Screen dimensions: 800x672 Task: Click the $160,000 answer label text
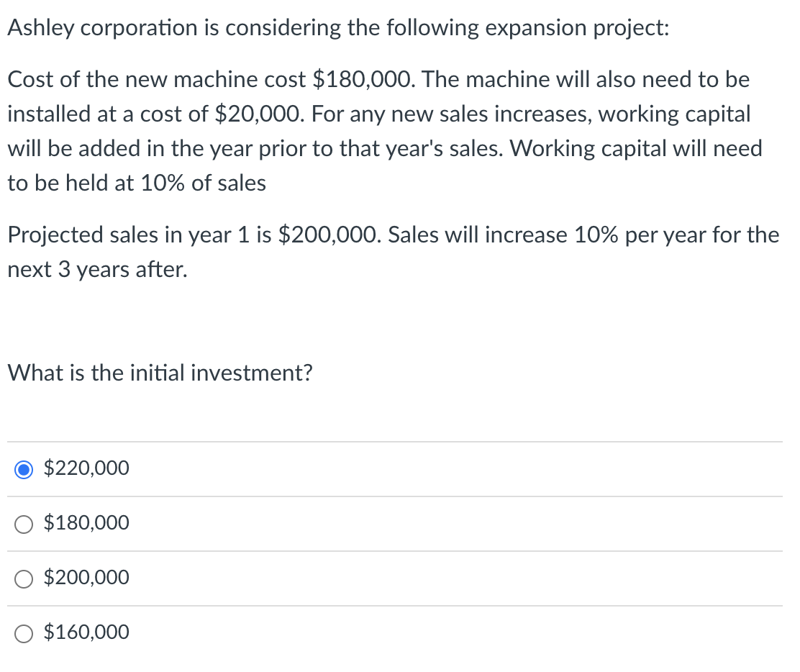point(86,632)
